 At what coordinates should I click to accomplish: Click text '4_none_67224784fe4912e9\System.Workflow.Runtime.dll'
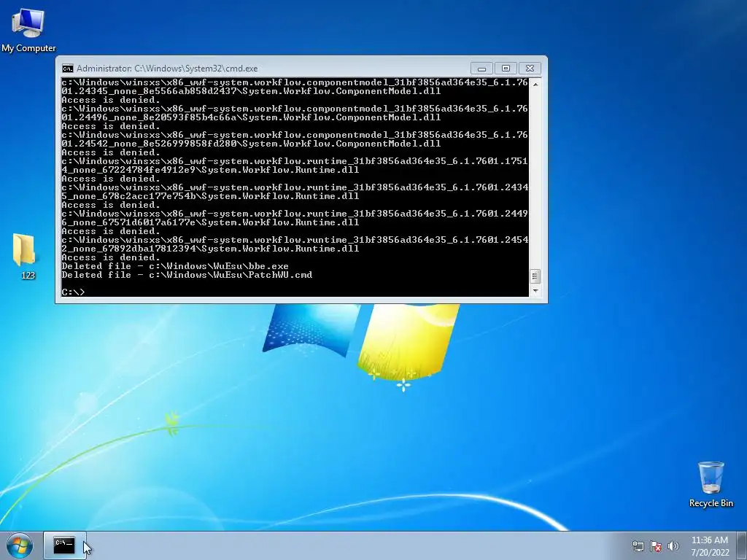(210, 170)
